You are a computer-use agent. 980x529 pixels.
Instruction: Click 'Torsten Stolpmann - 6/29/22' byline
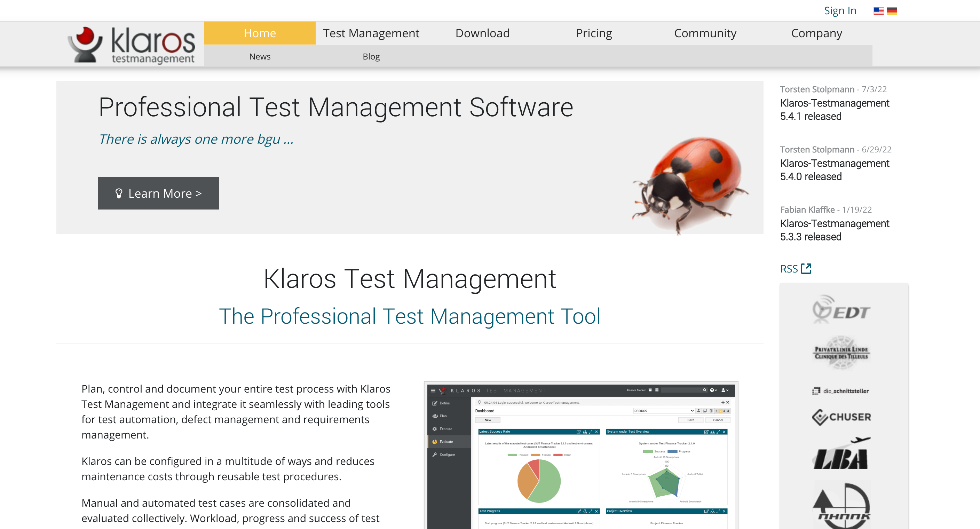(x=836, y=150)
